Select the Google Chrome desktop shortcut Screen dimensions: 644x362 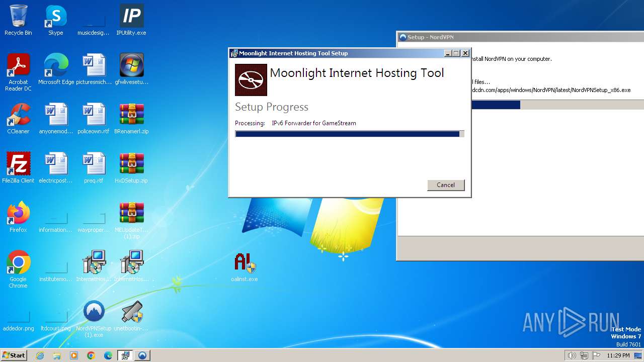(18, 269)
